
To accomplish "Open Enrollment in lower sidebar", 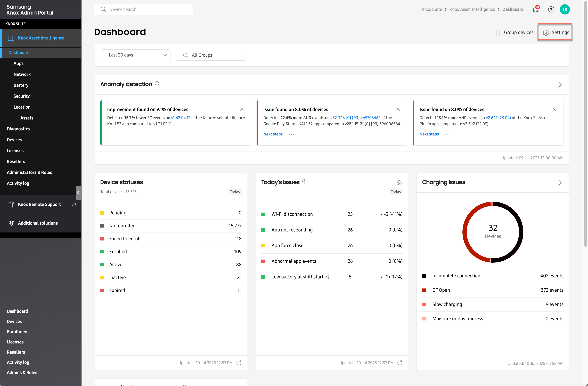I will (18, 331).
